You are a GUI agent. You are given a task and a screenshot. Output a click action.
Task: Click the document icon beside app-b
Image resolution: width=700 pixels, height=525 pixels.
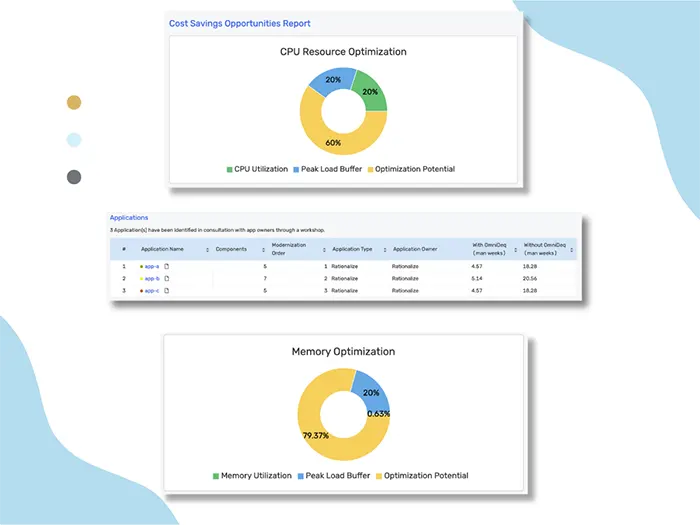click(167, 278)
